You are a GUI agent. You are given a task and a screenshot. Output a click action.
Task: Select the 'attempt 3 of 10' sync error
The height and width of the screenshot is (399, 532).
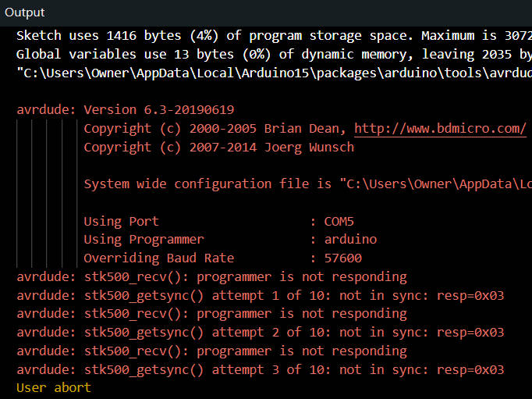(x=260, y=369)
